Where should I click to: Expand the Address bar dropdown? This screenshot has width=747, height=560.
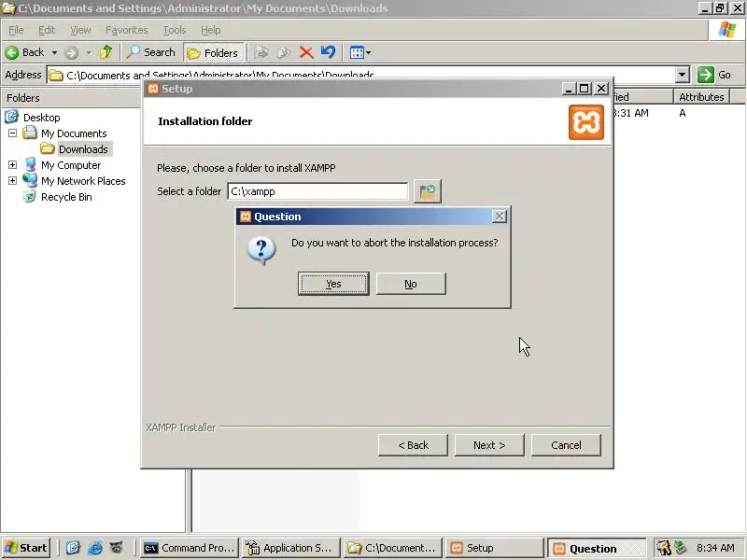coord(683,75)
